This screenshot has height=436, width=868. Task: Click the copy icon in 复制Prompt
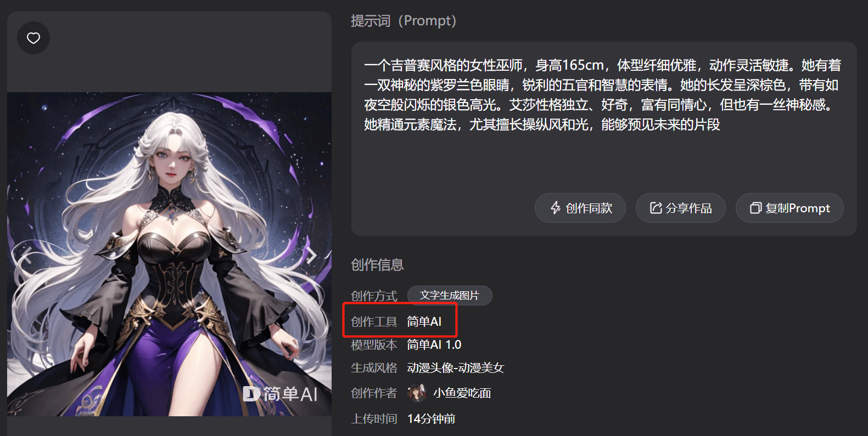[x=756, y=208]
